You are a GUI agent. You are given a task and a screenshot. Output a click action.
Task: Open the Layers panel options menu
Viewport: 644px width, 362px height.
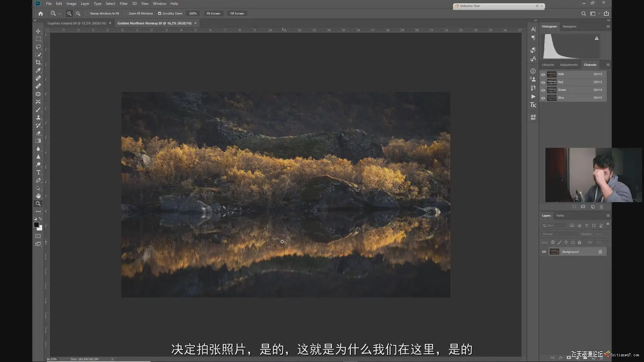tap(608, 216)
